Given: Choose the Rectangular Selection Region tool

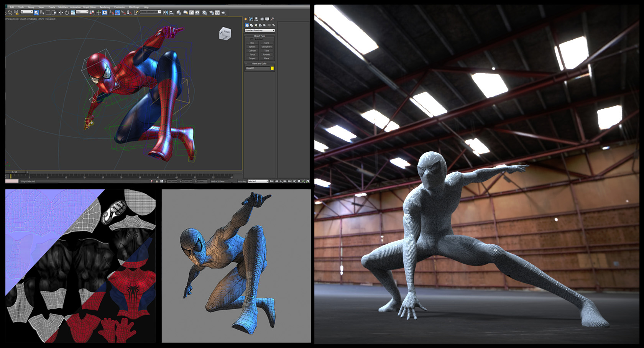Looking at the screenshot, I should 48,13.
